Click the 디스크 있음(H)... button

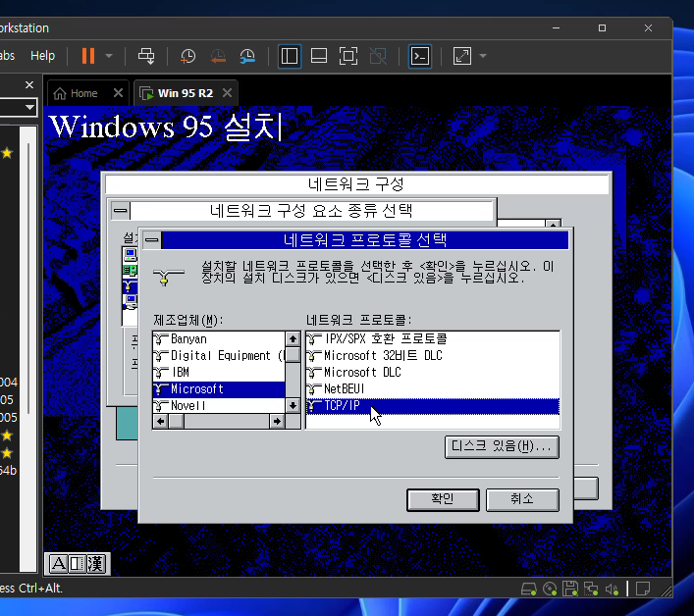502,446
